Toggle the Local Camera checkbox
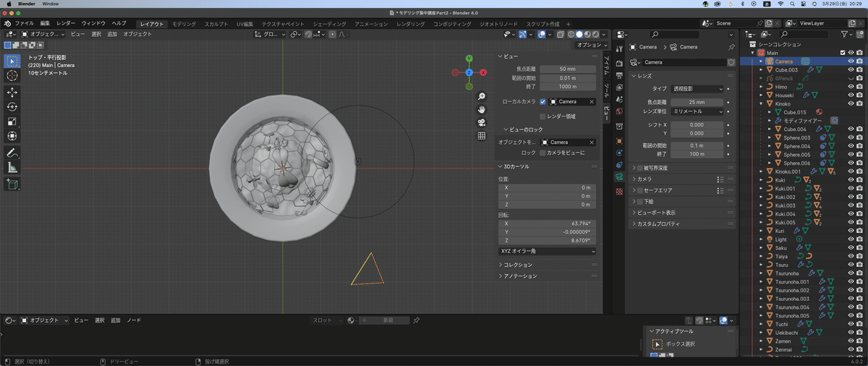The height and width of the screenshot is (366, 868). (542, 102)
